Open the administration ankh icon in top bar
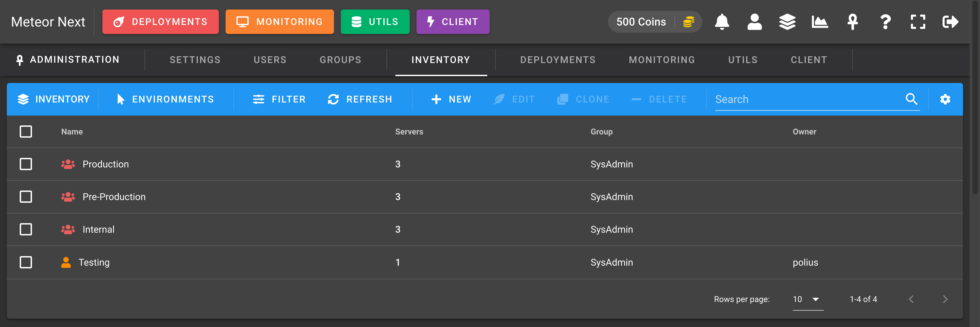Screen dimensions: 980x327 coord(853,22)
